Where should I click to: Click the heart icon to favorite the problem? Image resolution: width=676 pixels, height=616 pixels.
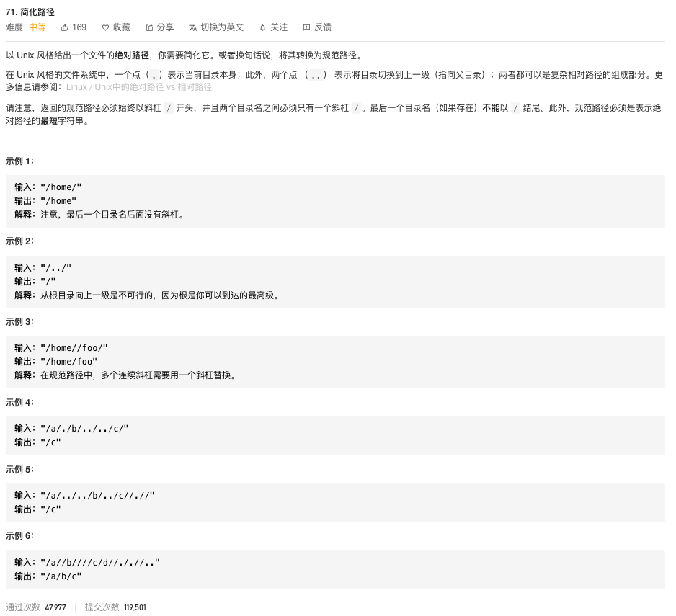(x=105, y=27)
